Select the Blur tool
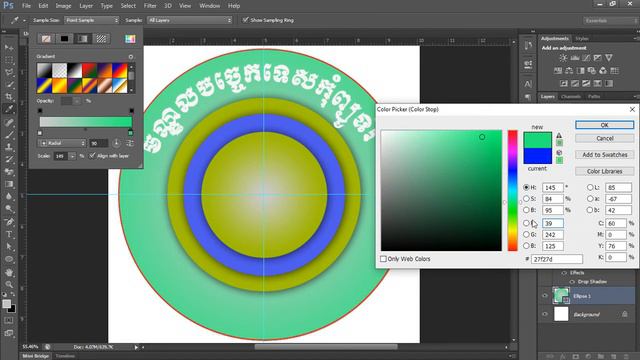Screen dimensions: 640x360 [x=9, y=196]
